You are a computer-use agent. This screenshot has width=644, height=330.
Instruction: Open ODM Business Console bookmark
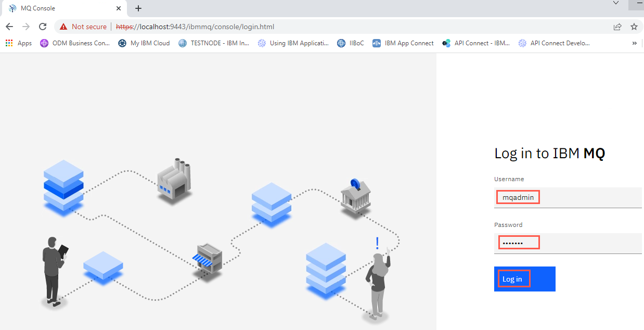pos(75,43)
